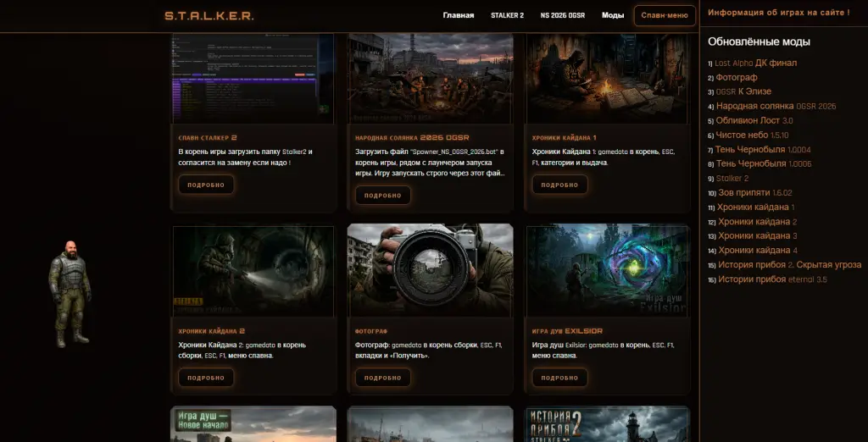
Task: Click the Народная солянка 2026 OGSR title
Action: pos(412,137)
